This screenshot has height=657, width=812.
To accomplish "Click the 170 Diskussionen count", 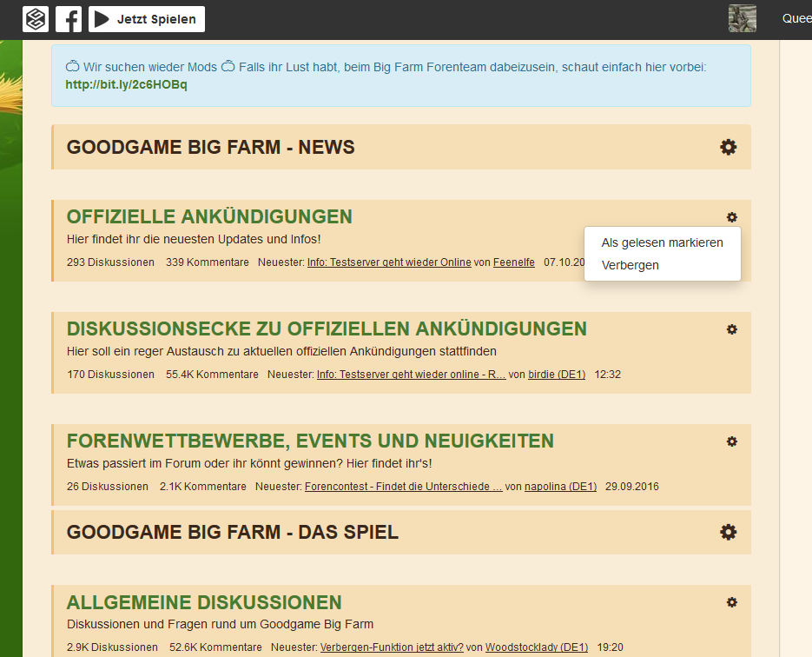I will [110, 374].
